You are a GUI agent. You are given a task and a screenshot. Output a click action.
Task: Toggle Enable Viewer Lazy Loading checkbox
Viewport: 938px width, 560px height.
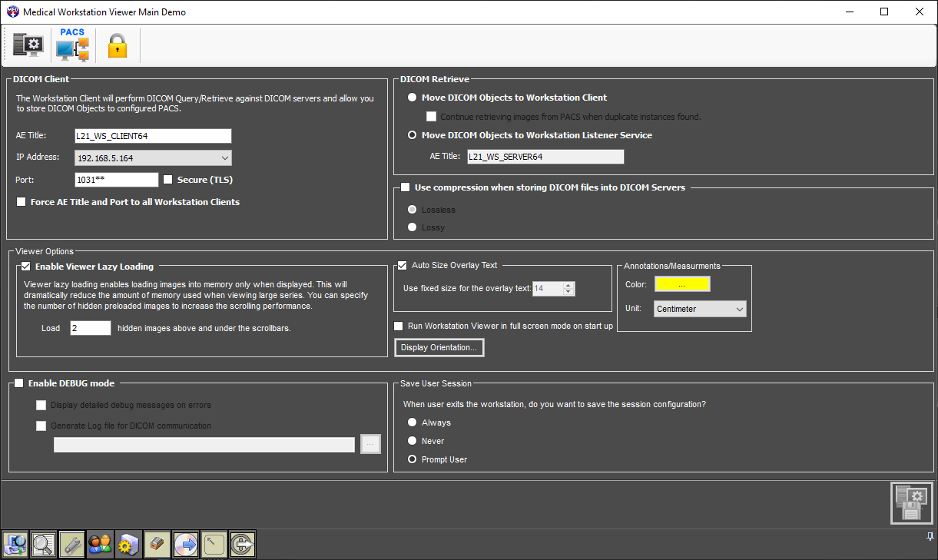26,267
